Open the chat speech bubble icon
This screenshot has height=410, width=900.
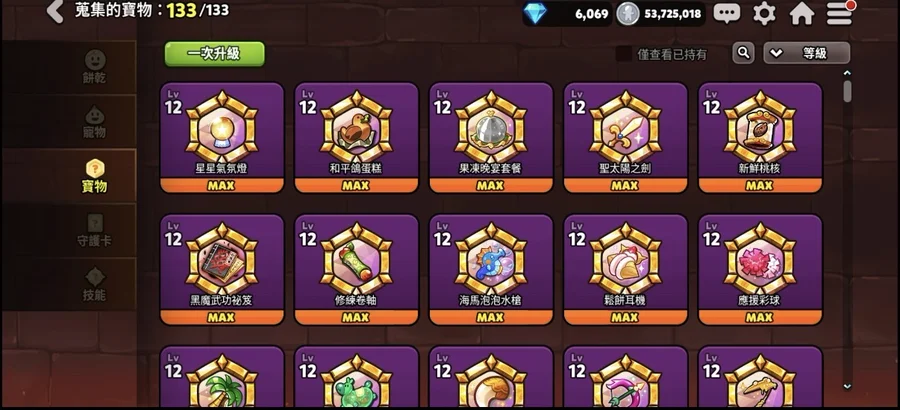coord(727,13)
